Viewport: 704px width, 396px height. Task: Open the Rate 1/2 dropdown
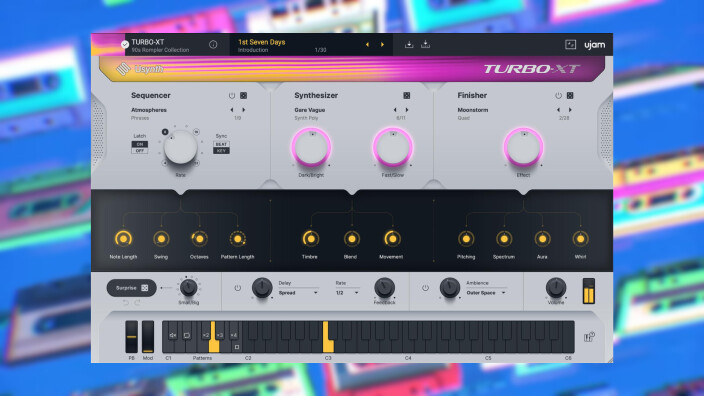click(347, 293)
